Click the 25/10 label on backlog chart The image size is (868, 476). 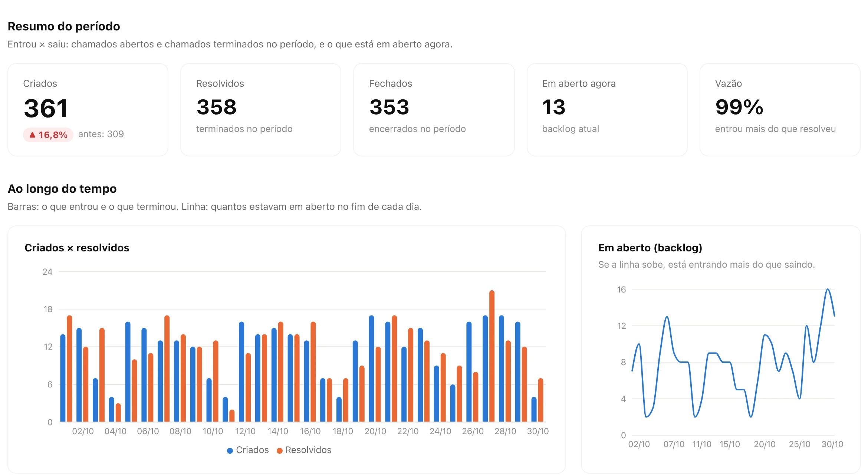[x=799, y=444]
